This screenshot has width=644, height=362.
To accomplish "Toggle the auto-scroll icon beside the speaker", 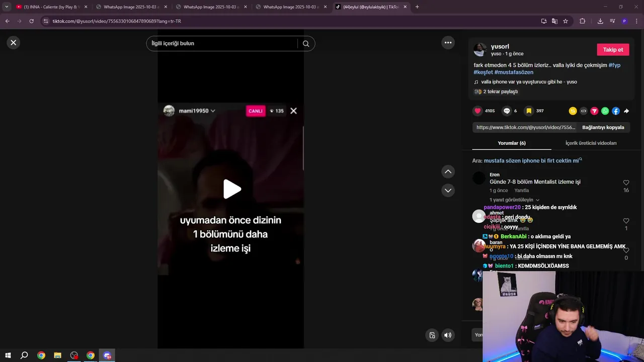I will (x=432, y=335).
